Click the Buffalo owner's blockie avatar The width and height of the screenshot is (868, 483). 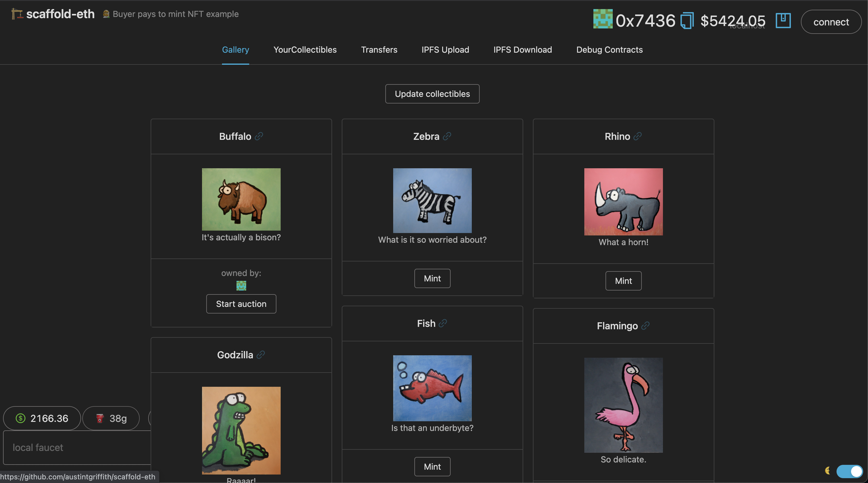pos(241,286)
